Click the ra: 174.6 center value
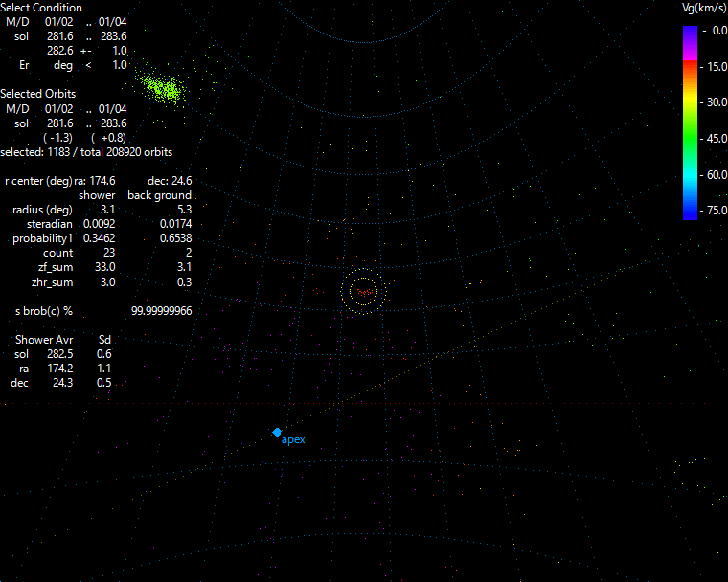Image resolution: width=728 pixels, height=582 pixels. point(95,181)
